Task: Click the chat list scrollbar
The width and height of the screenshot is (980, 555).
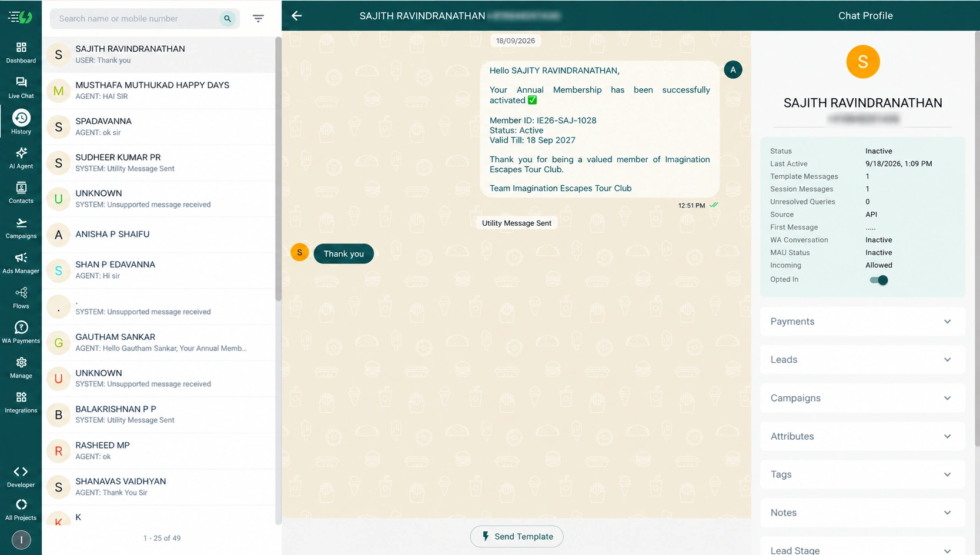Action: click(278, 169)
